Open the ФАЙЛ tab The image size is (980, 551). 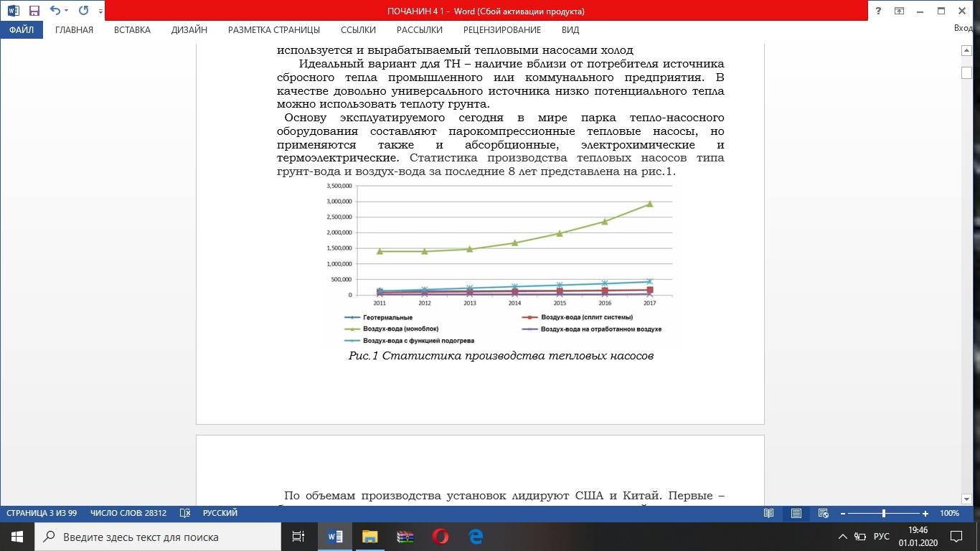tap(22, 30)
